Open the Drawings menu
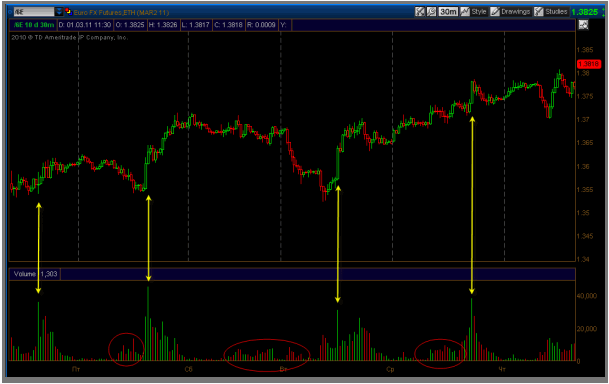 tap(515, 12)
